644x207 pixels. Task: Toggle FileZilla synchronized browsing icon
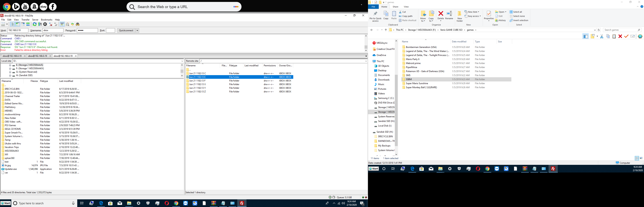tap(72, 24)
